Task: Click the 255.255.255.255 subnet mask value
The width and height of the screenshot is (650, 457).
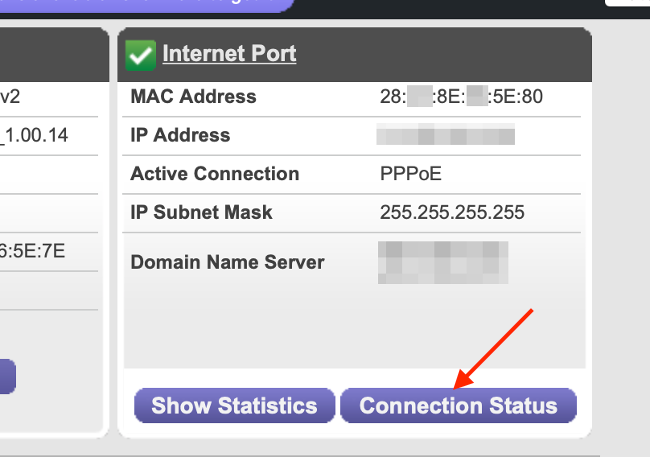Action: pyautogui.click(x=452, y=212)
